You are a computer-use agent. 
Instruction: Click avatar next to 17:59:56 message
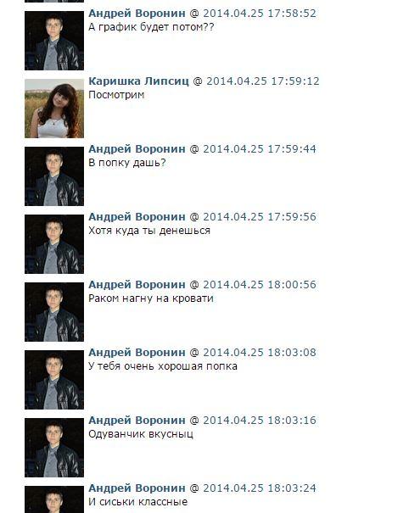point(54,244)
